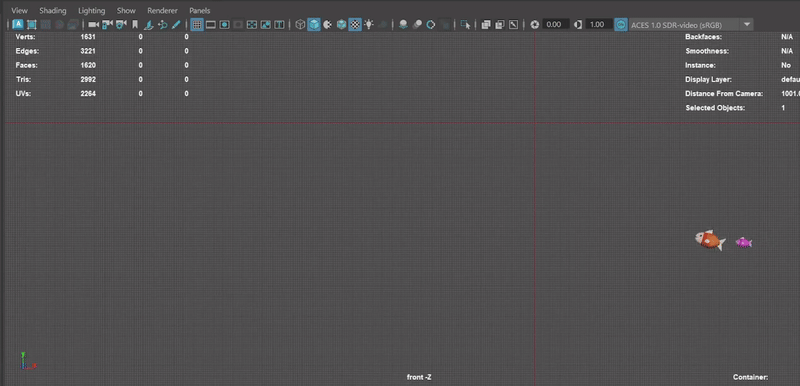The image size is (800, 386).
Task: Toggle Textured display checker icon
Action: coord(355,24)
